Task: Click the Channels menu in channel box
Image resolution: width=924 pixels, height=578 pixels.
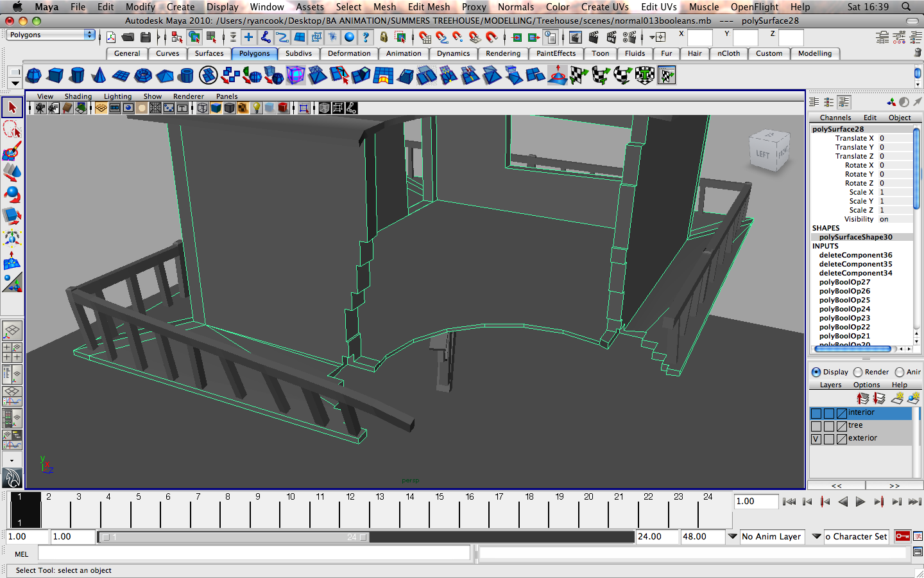Action: 835,118
